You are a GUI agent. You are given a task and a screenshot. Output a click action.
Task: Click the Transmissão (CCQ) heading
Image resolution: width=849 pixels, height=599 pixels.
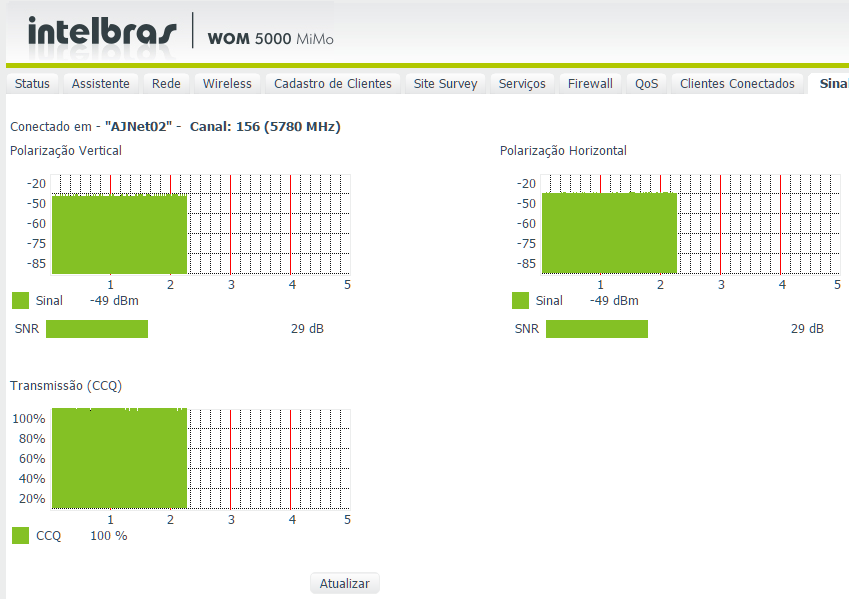(66, 386)
